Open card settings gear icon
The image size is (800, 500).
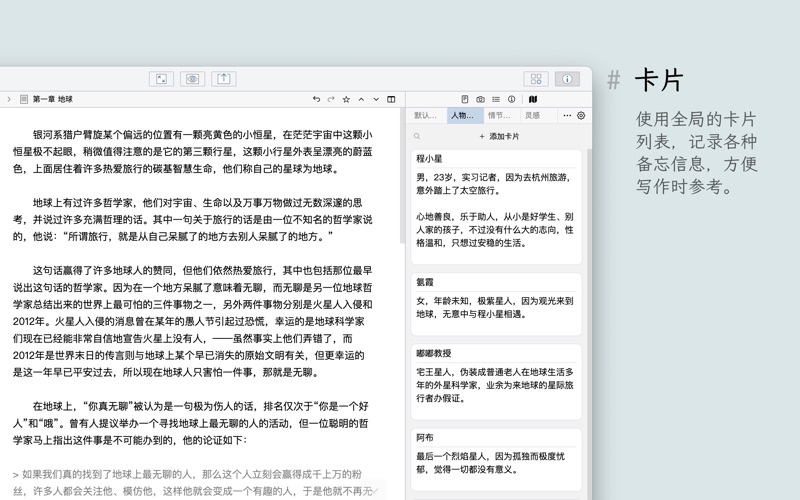[x=581, y=116]
